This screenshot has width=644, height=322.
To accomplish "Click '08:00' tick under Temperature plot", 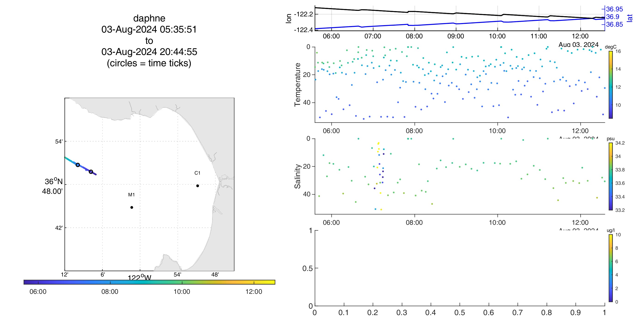I will [x=414, y=131].
